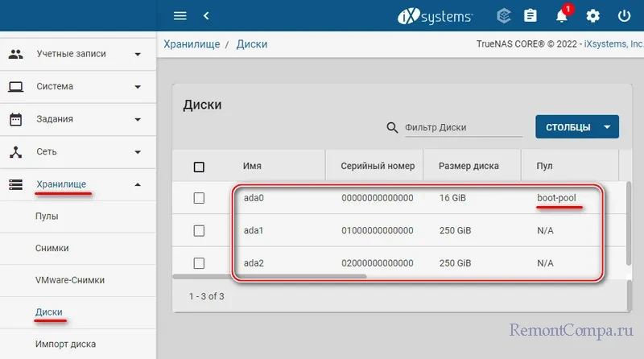Screen dimensions: 644x359
Task: Open the alerts bell icon
Action: (x=562, y=15)
